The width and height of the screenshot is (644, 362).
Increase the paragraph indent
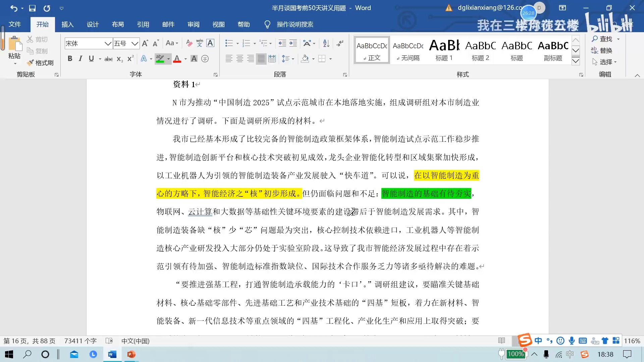(293, 43)
